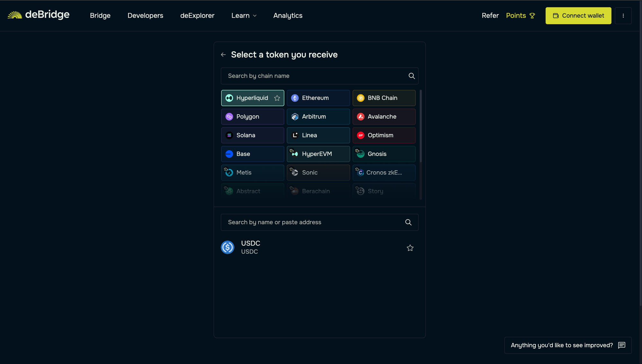Expand the Learn dropdown menu

(x=244, y=16)
